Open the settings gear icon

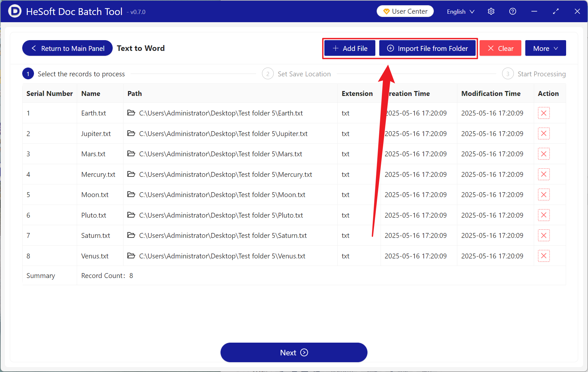click(x=491, y=11)
